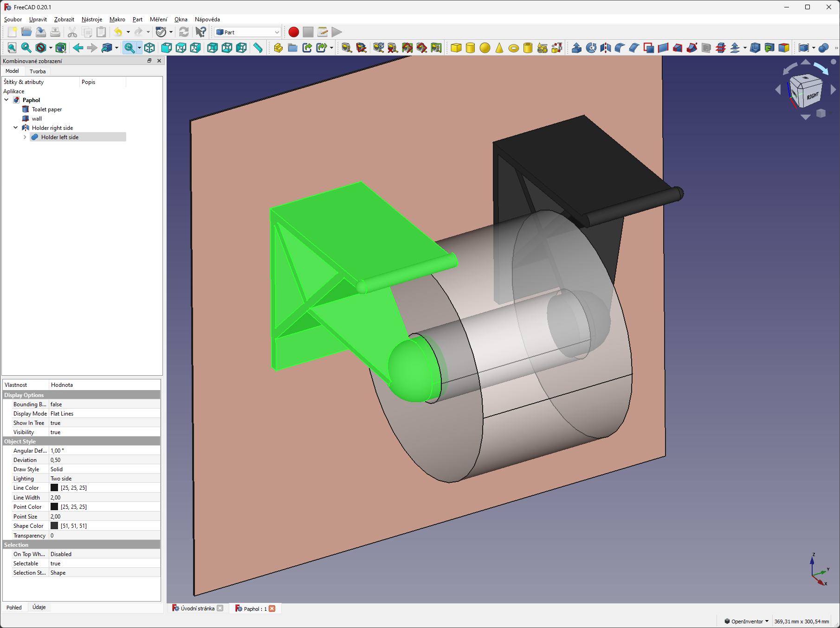Click the yellow cylinder primitive icon
Screen dimensions: 840x628
(470, 48)
